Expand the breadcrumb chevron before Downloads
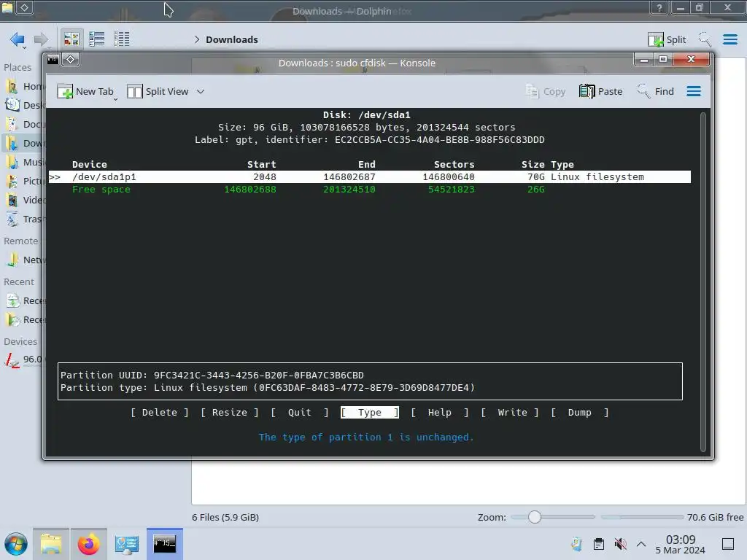The height and width of the screenshot is (560, 747). point(197,39)
